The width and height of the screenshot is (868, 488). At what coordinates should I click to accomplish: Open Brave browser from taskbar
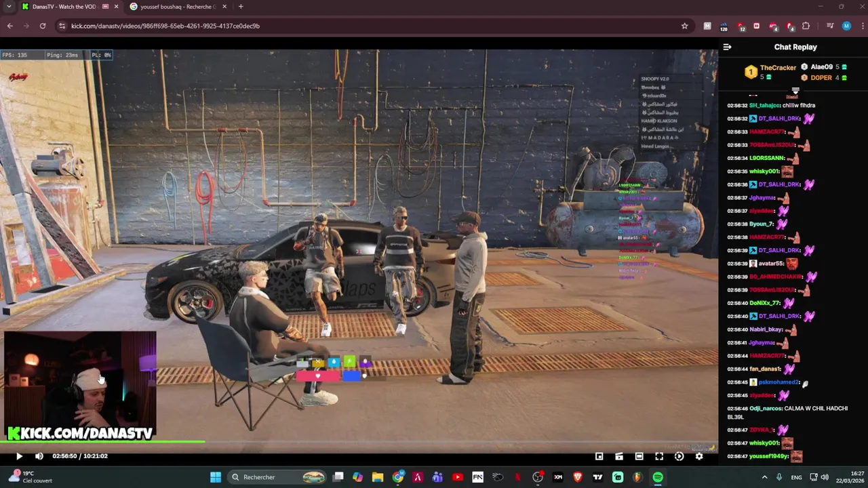[578, 477]
